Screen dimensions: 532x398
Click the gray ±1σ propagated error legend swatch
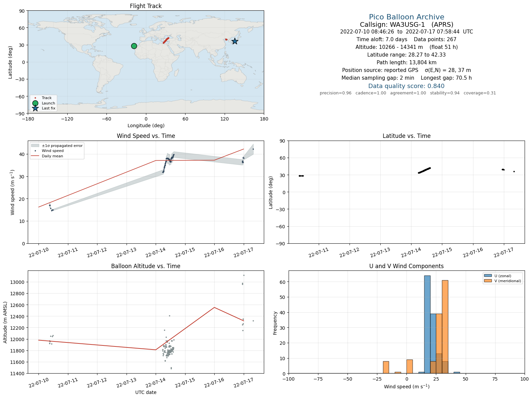coord(35,146)
